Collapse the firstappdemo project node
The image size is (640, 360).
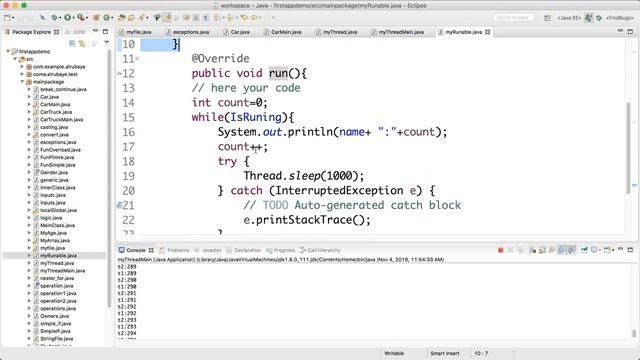[x=8, y=51]
